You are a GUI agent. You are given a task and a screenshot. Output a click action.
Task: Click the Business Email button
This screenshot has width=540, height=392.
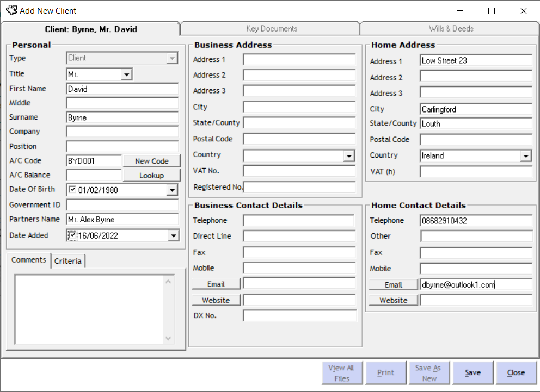coord(216,284)
